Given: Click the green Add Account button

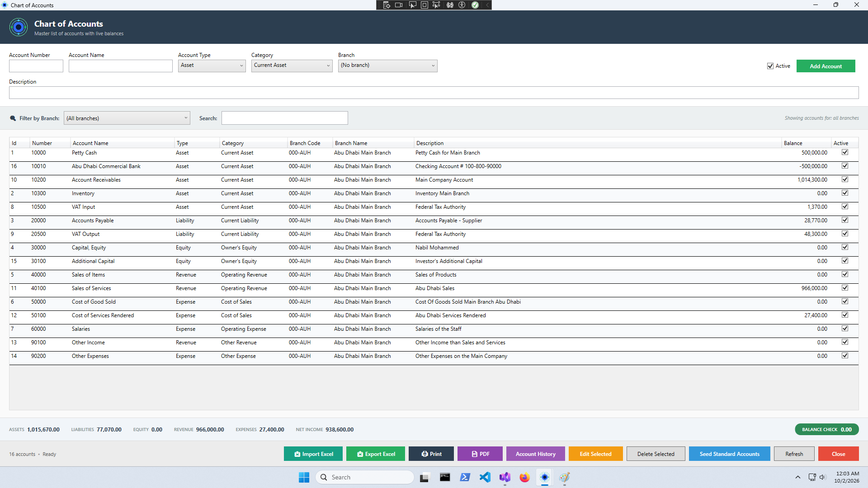Looking at the screenshot, I should pyautogui.click(x=826, y=66).
